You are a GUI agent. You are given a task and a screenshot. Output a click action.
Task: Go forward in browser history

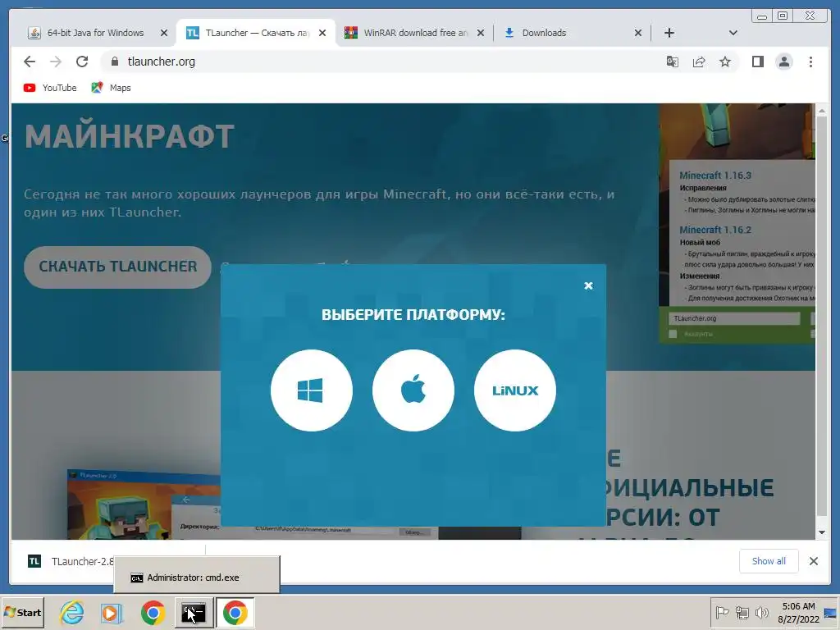(56, 62)
